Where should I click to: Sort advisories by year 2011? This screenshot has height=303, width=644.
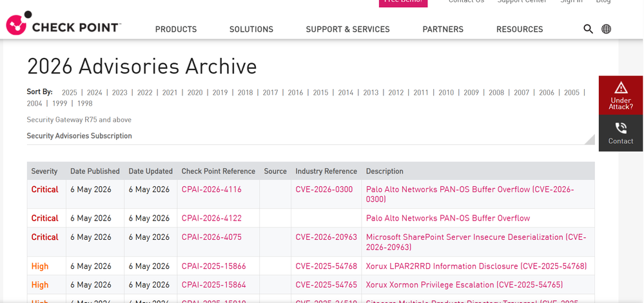point(421,93)
